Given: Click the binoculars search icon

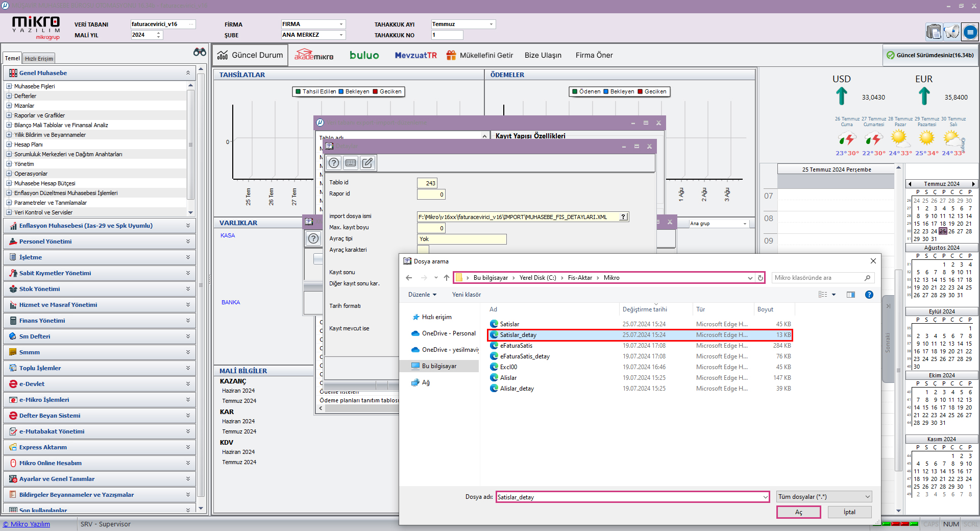Looking at the screenshot, I should [x=200, y=52].
